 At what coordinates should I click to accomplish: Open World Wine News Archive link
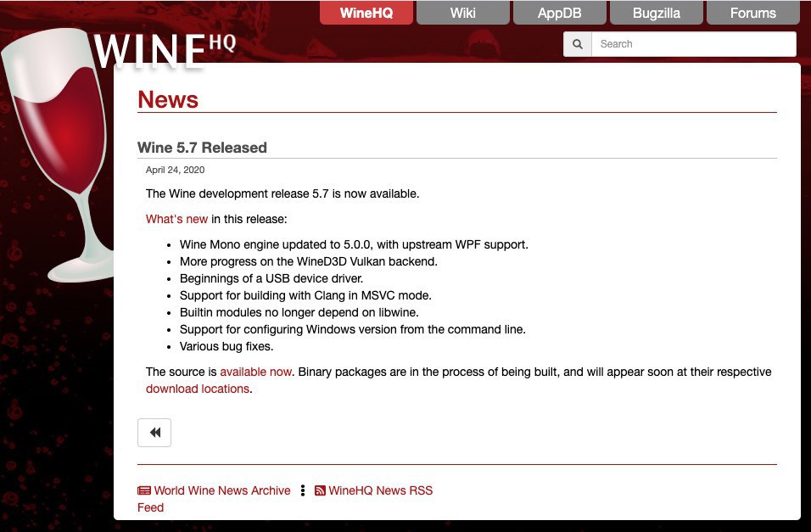click(222, 490)
